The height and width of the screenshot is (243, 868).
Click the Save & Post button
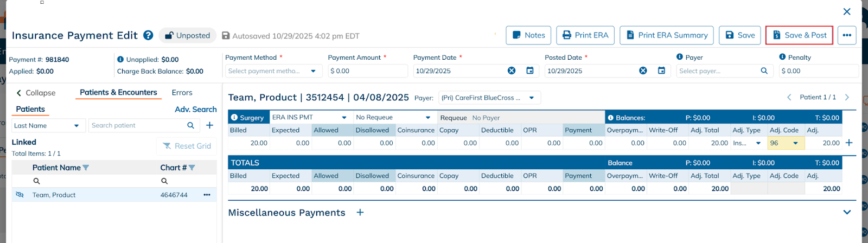[x=799, y=35]
